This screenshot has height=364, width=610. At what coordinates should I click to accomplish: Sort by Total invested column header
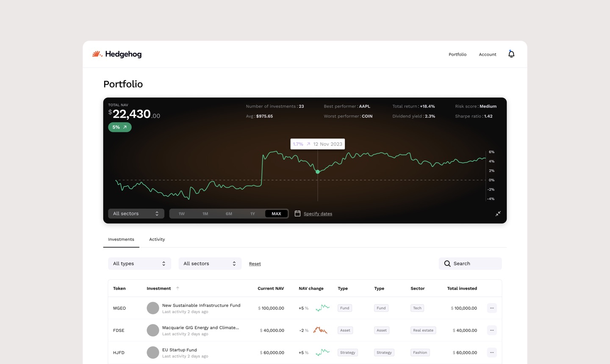[462, 289]
